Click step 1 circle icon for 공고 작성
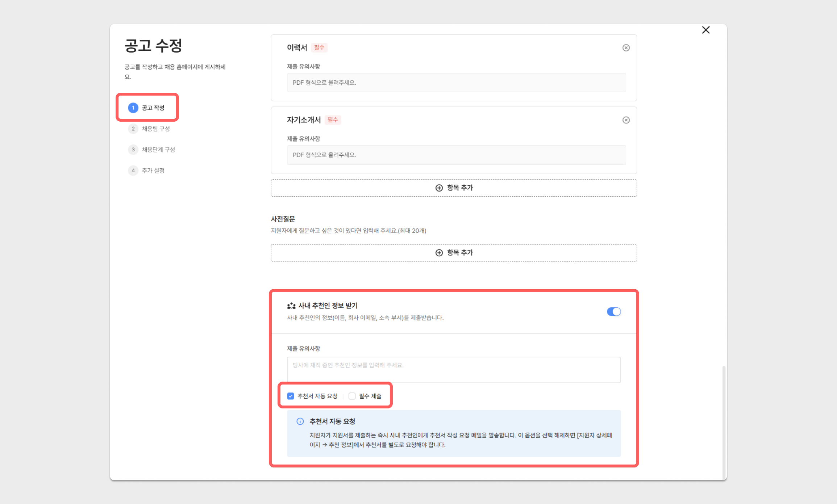This screenshot has width=837, height=504. (133, 108)
